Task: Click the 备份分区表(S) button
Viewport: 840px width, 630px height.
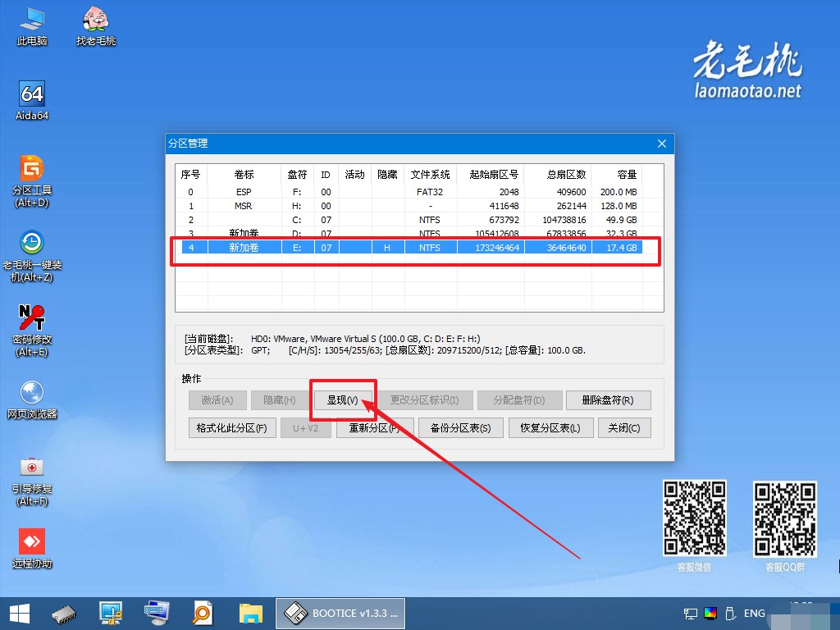Action: 461,428
